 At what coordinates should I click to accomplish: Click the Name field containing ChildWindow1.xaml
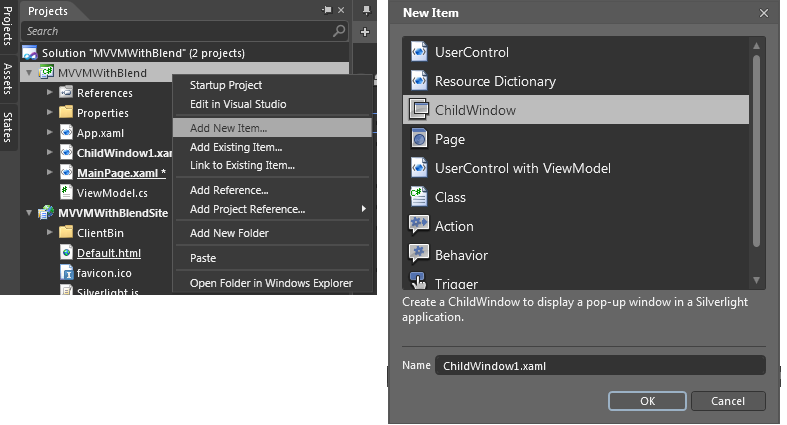pyautogui.click(x=600, y=365)
